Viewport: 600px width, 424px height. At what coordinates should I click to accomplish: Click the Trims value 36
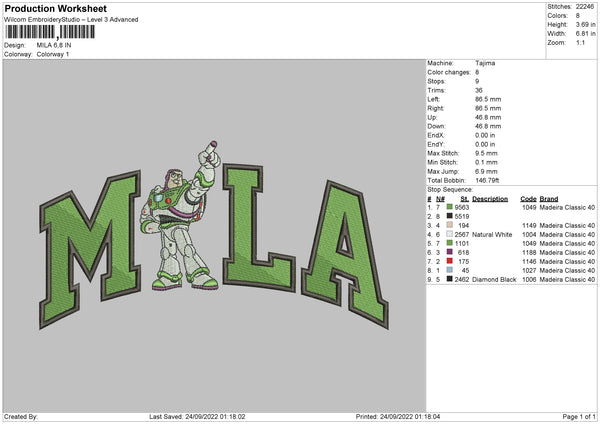[x=479, y=90]
